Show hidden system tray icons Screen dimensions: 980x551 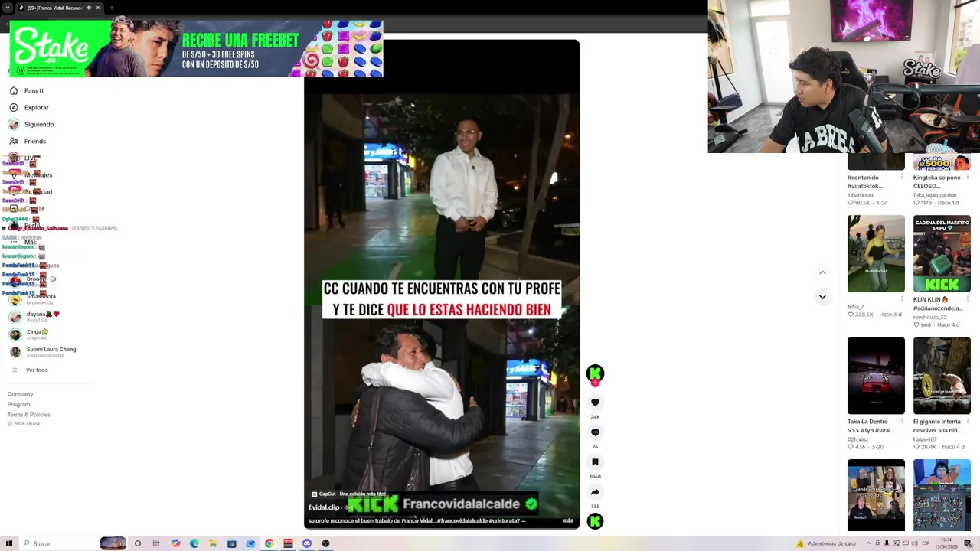pyautogui.click(x=869, y=543)
